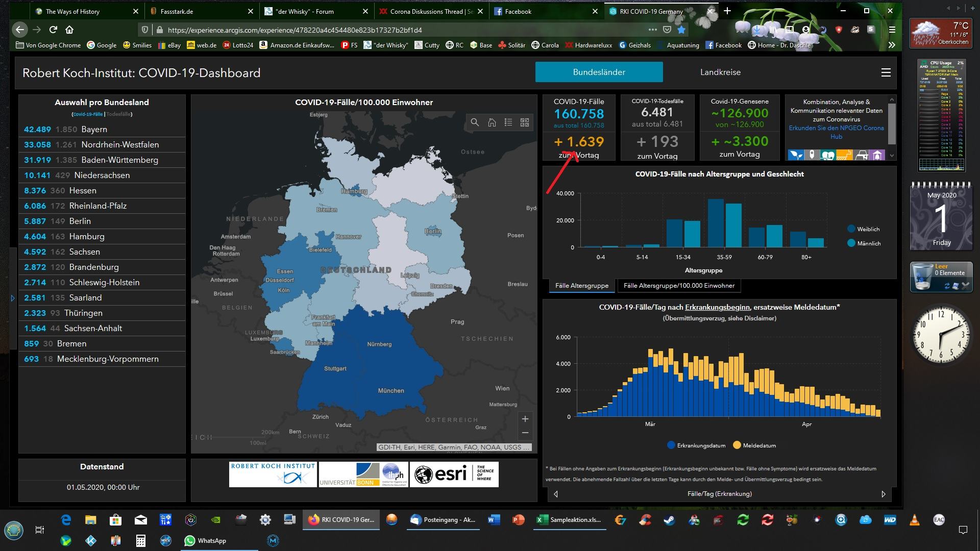Zoom in on the map
The width and height of the screenshot is (980, 551).
[x=525, y=419]
